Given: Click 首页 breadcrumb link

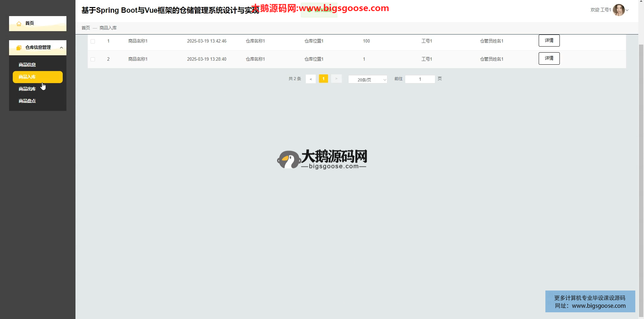Looking at the screenshot, I should [x=86, y=28].
